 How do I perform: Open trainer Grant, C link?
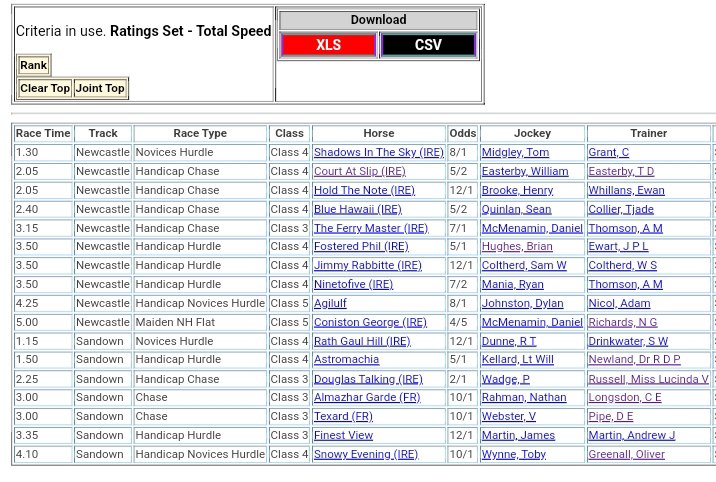point(608,152)
